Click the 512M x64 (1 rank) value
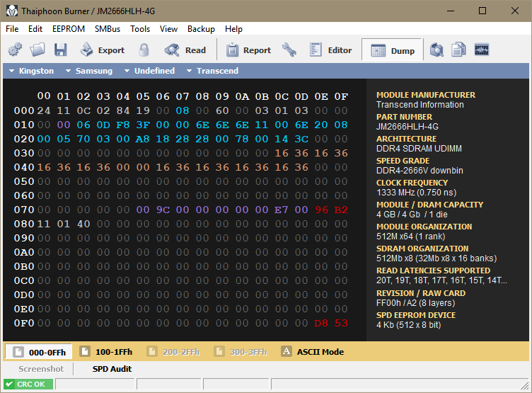 click(x=410, y=237)
